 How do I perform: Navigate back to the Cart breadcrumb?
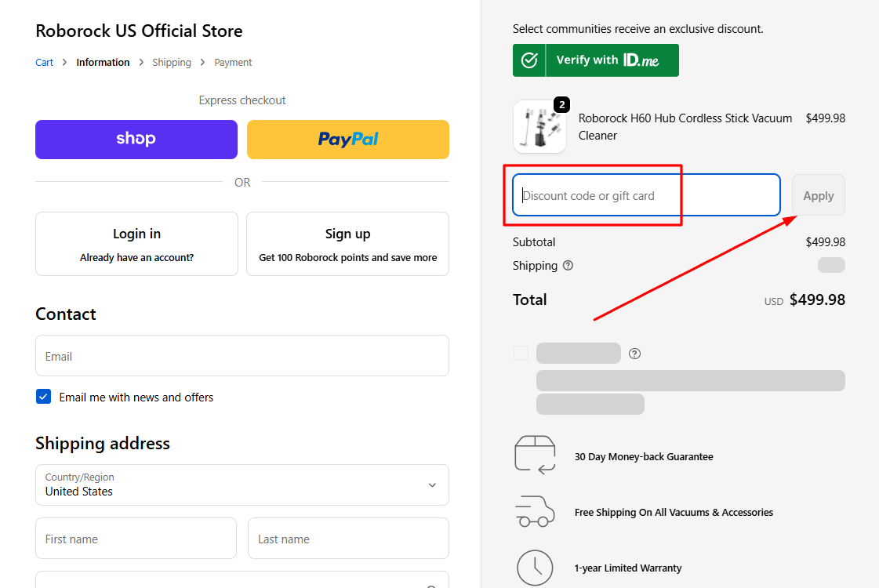click(44, 62)
